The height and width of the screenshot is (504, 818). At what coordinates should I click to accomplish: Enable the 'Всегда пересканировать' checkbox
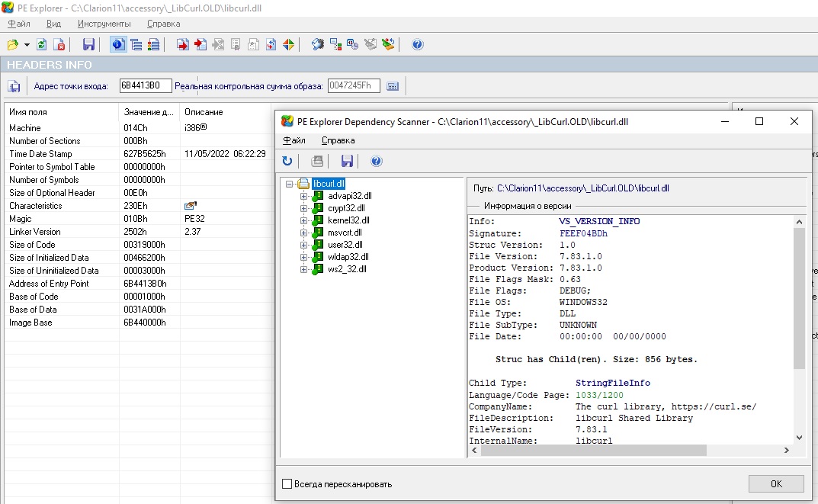(287, 483)
